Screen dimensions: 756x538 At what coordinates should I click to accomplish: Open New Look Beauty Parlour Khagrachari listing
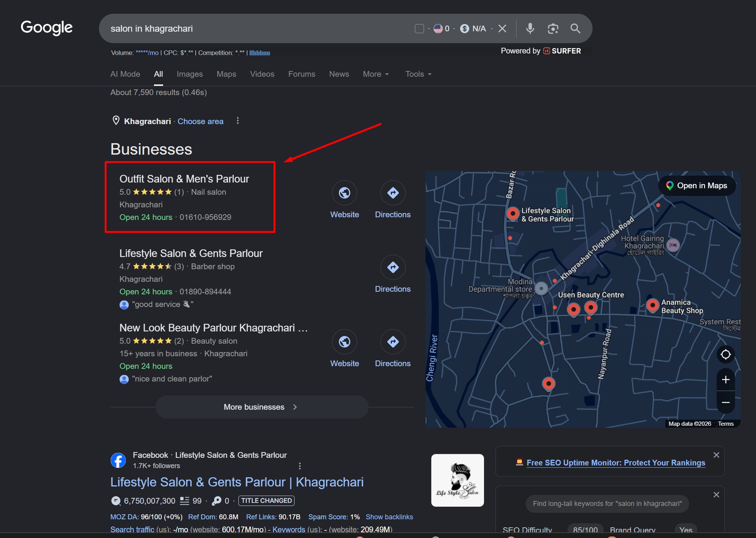[x=214, y=328]
